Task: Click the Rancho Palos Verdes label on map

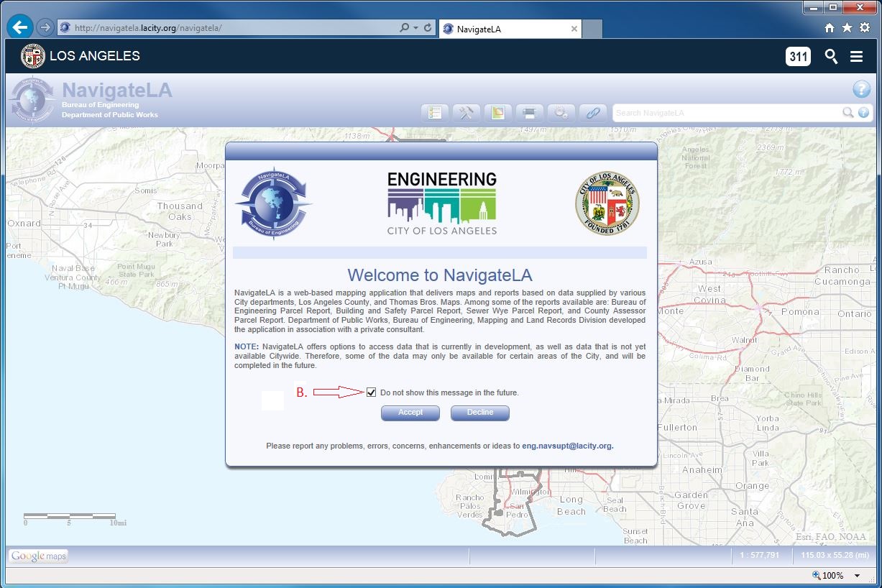Action: point(470,506)
